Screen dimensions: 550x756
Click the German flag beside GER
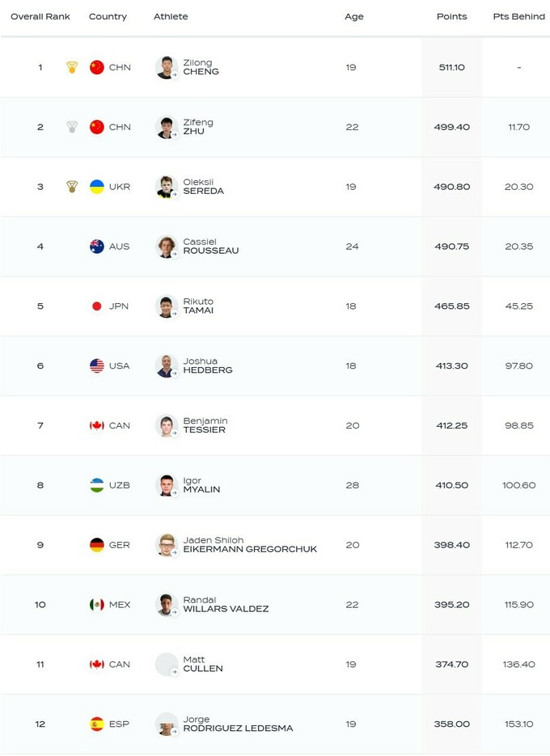click(x=97, y=545)
